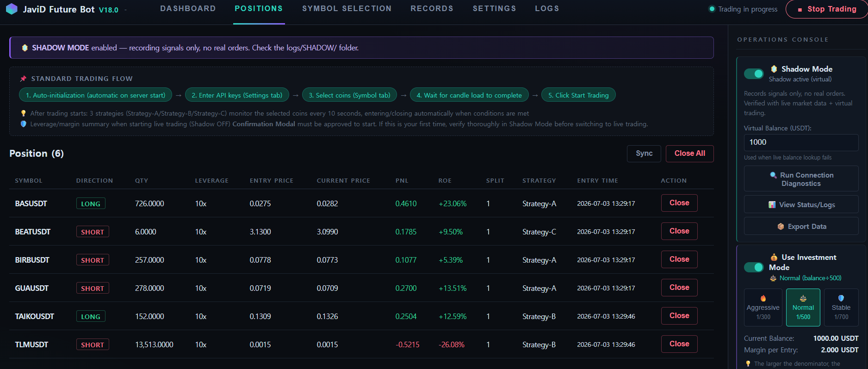Switch to the Positions tab
This screenshot has width=868, height=369.
click(259, 9)
